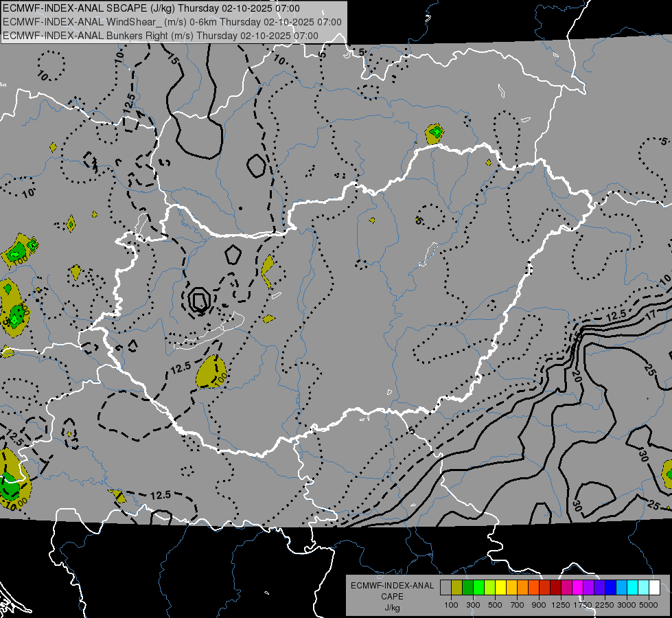Click the legend value 300

[x=473, y=605]
